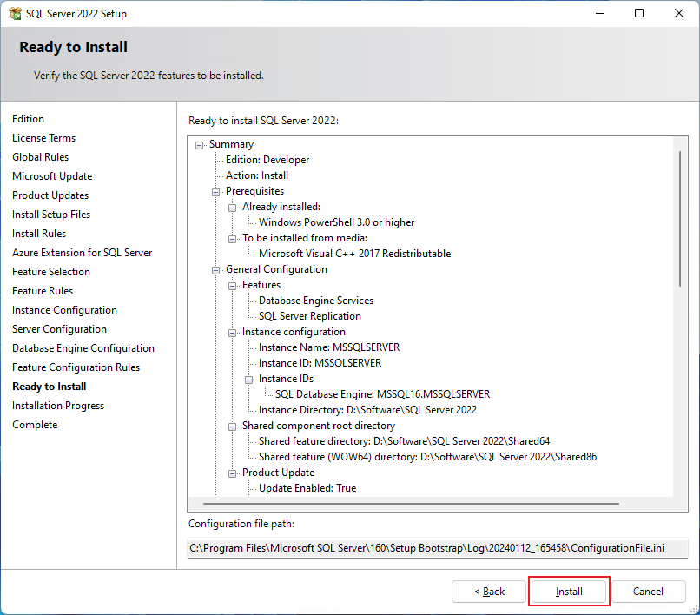Select the 'Action: Install' tree row

pos(257,175)
